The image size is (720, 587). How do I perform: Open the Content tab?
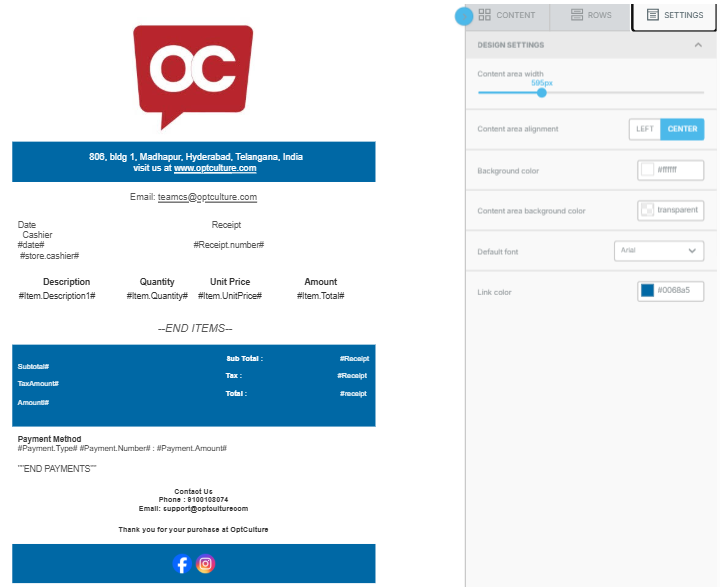(507, 15)
